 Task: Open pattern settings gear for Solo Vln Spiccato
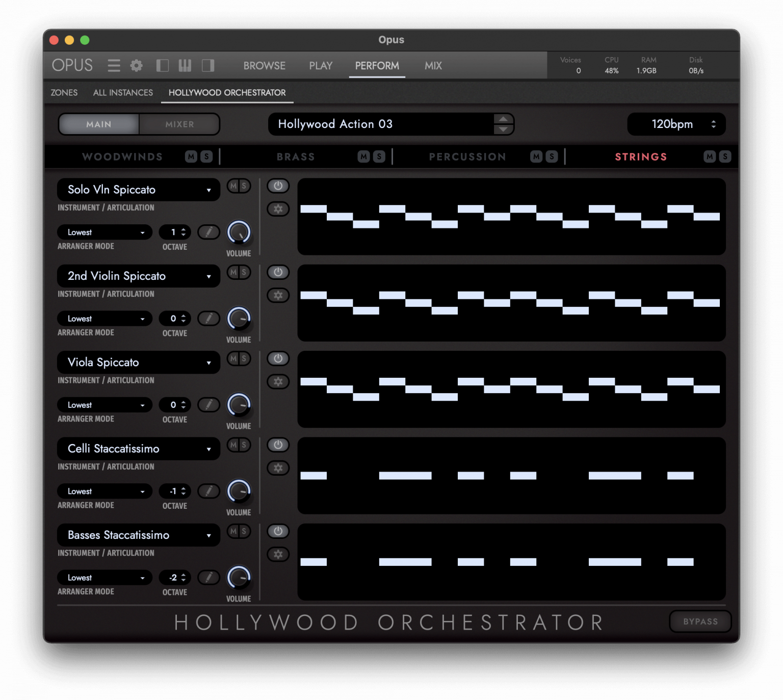(x=278, y=209)
